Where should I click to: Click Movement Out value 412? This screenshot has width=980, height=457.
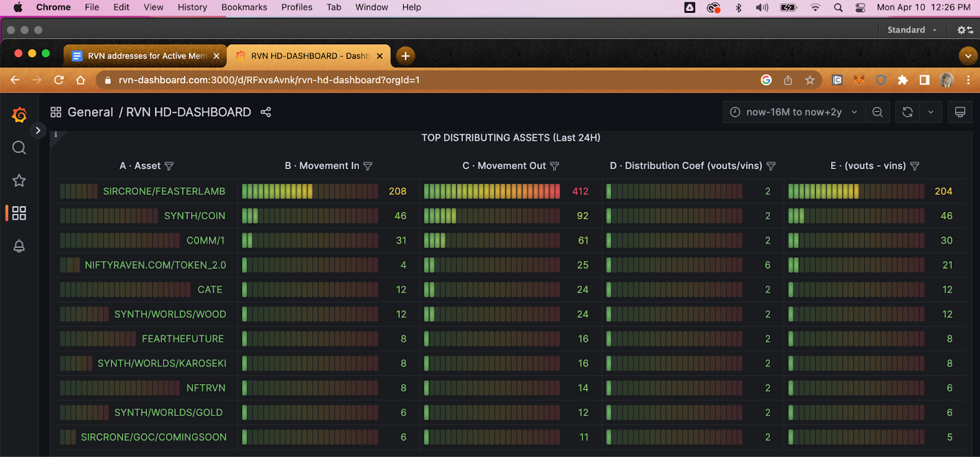[x=580, y=191]
